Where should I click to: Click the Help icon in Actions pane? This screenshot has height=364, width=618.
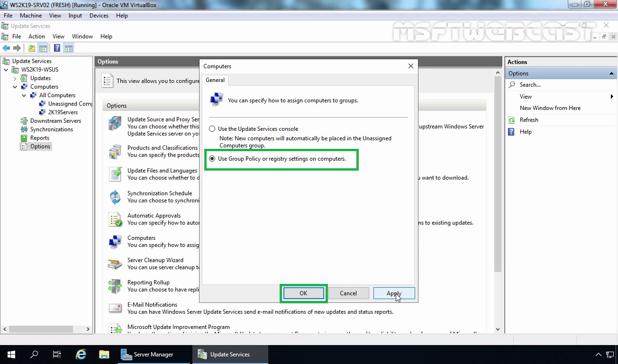tap(512, 132)
